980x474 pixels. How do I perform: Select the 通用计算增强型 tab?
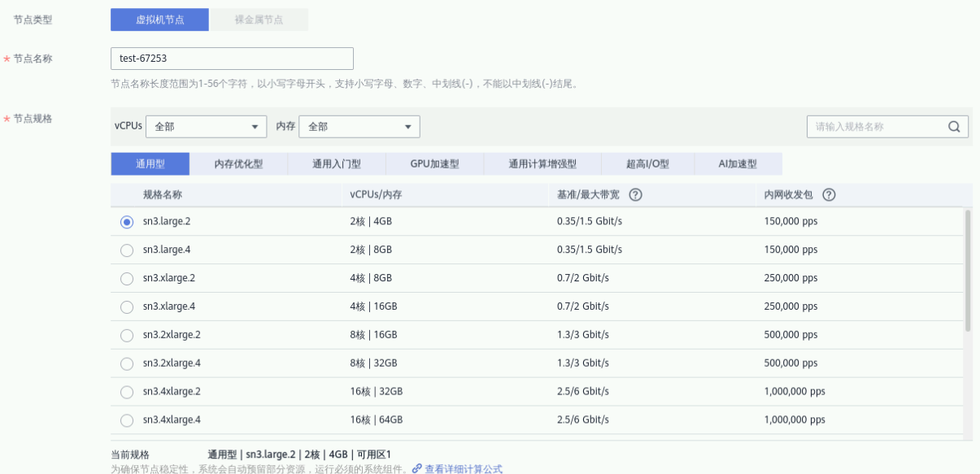(x=542, y=164)
